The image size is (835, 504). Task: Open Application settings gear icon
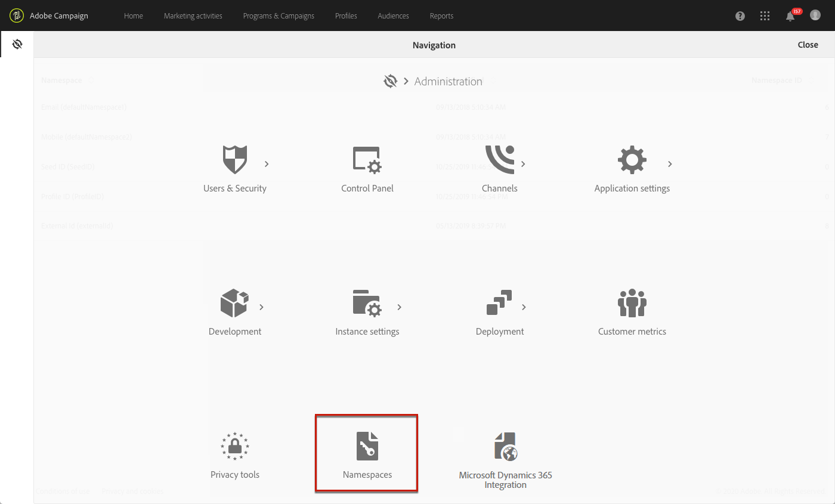point(632,160)
